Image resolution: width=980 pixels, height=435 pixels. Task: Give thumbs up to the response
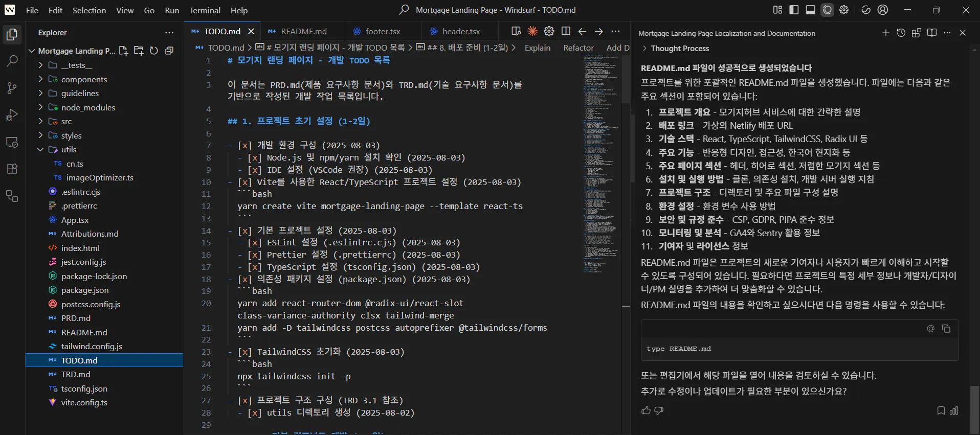646,410
